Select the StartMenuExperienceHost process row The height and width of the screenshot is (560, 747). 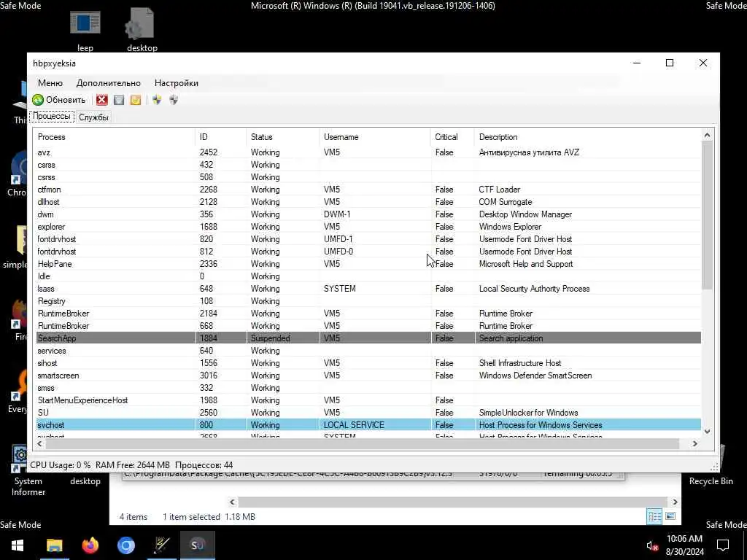(368, 400)
